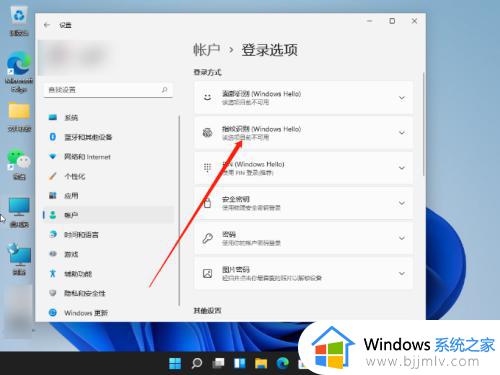The image size is (500, 375).
Task: Open 时间和语言 settings
Action: (108, 235)
